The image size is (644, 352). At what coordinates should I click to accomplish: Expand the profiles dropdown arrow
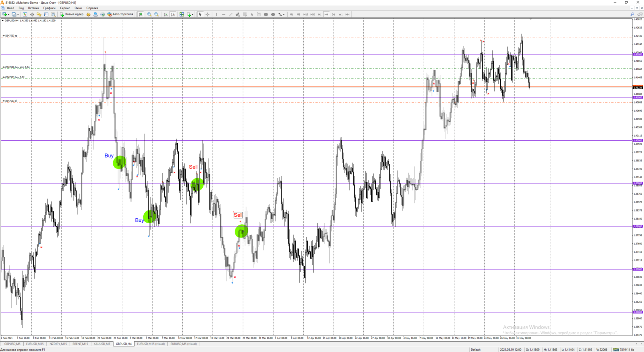click(18, 14)
